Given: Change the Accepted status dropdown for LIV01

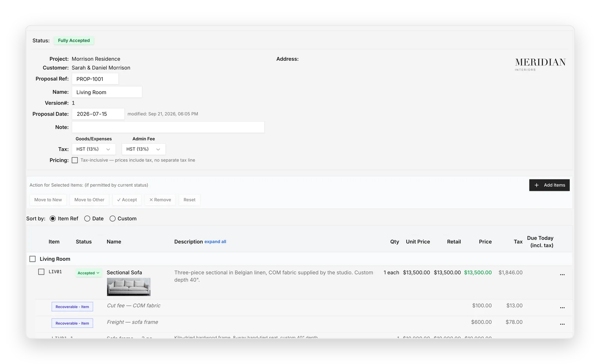Looking at the screenshot, I should [x=88, y=273].
